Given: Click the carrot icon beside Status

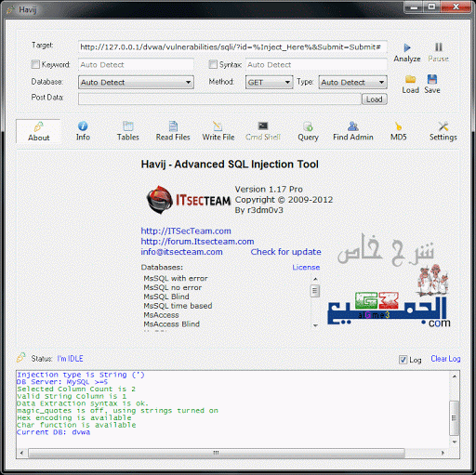Looking at the screenshot, I should coord(20,358).
